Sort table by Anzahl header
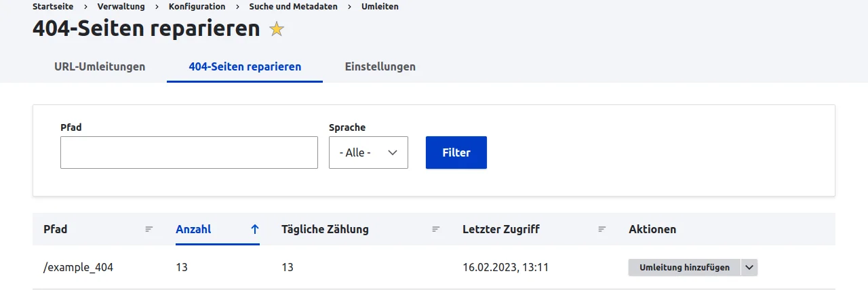Viewport: 868px width, 303px height. click(x=193, y=229)
